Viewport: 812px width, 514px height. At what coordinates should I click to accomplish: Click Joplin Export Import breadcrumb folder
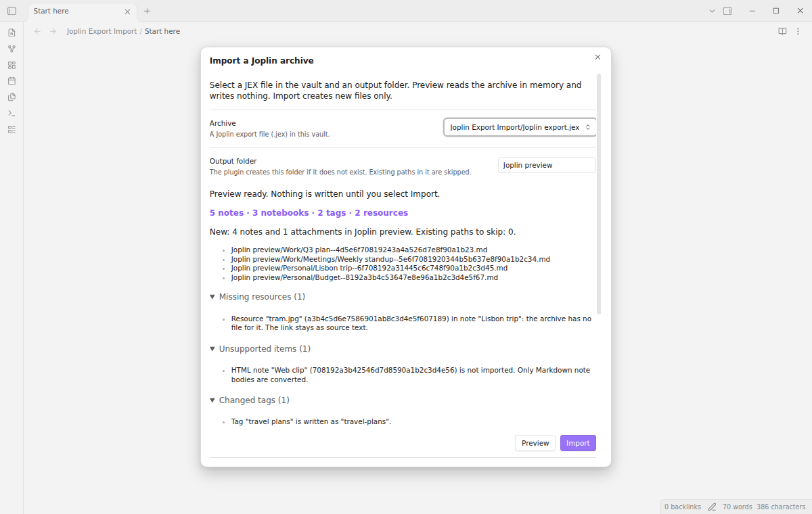[x=101, y=31]
